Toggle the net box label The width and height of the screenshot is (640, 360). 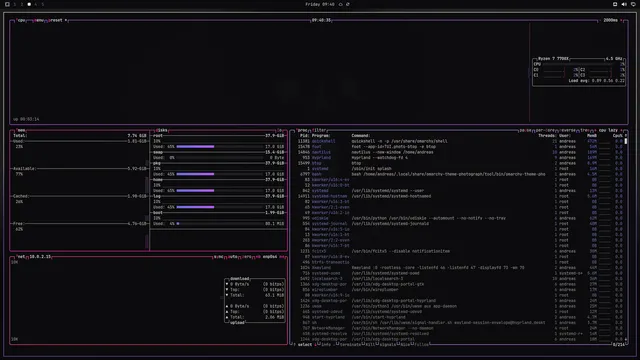[21, 257]
